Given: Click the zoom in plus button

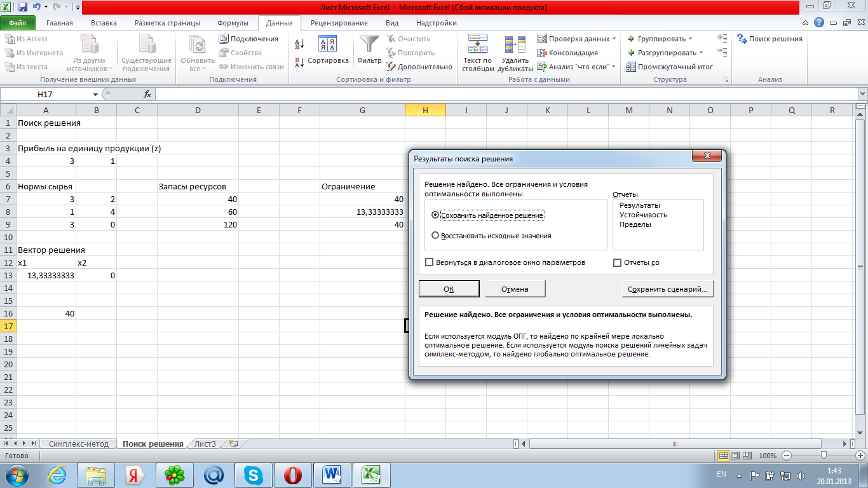Looking at the screenshot, I should click(x=860, y=456).
